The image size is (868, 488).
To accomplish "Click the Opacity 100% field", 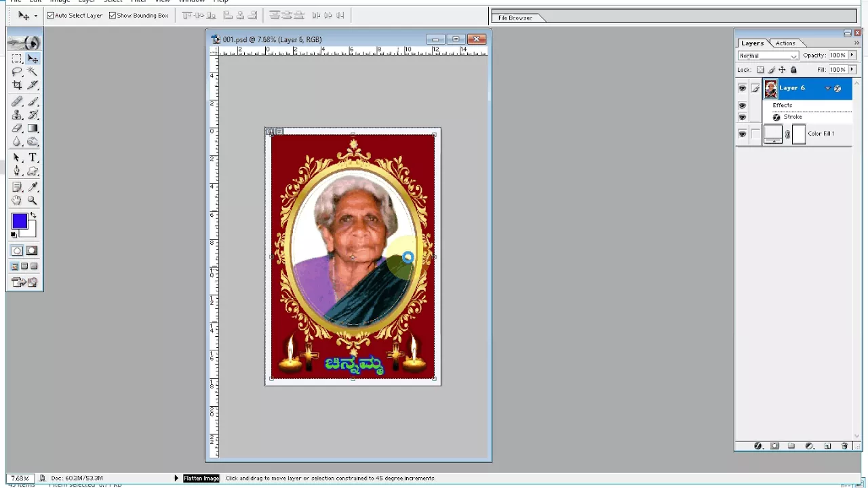I will coord(837,56).
